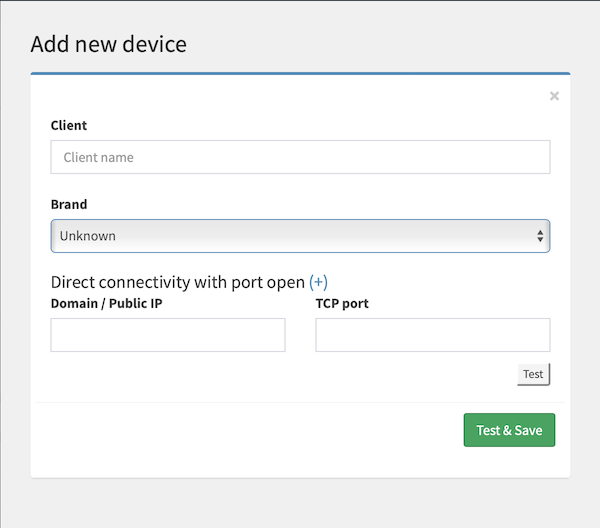600x528 pixels.
Task: Click the divider line above Test & Save
Action: (300, 403)
